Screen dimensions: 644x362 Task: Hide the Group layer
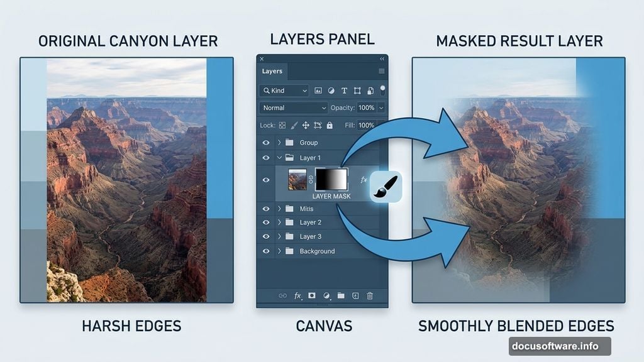(x=266, y=143)
